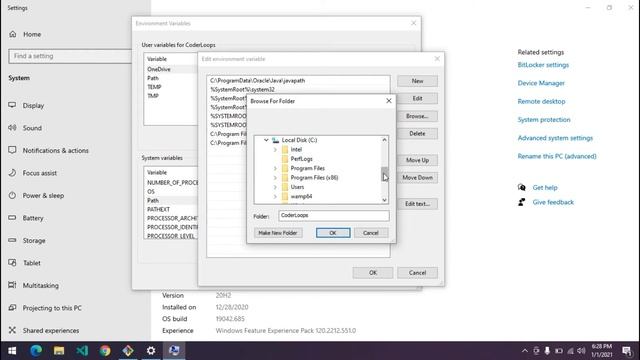Click the Multitasking sidebar icon
The width and height of the screenshot is (640, 360).
[12, 285]
